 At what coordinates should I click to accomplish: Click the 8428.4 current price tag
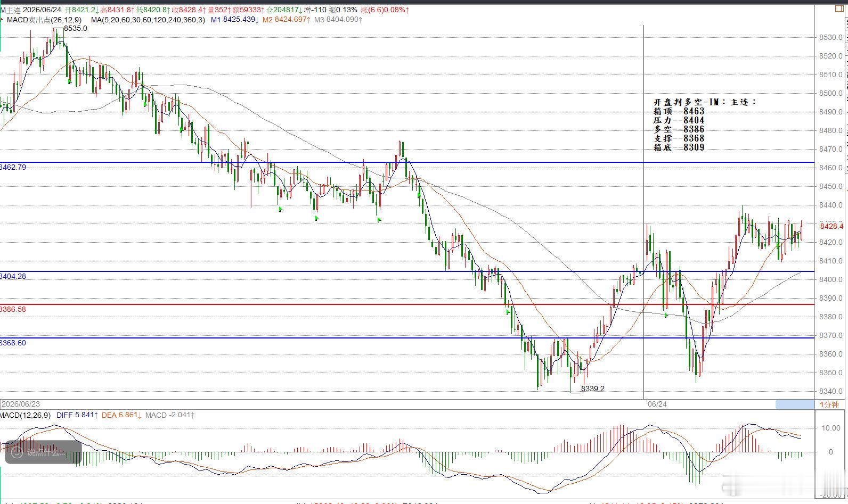pyautogui.click(x=831, y=226)
